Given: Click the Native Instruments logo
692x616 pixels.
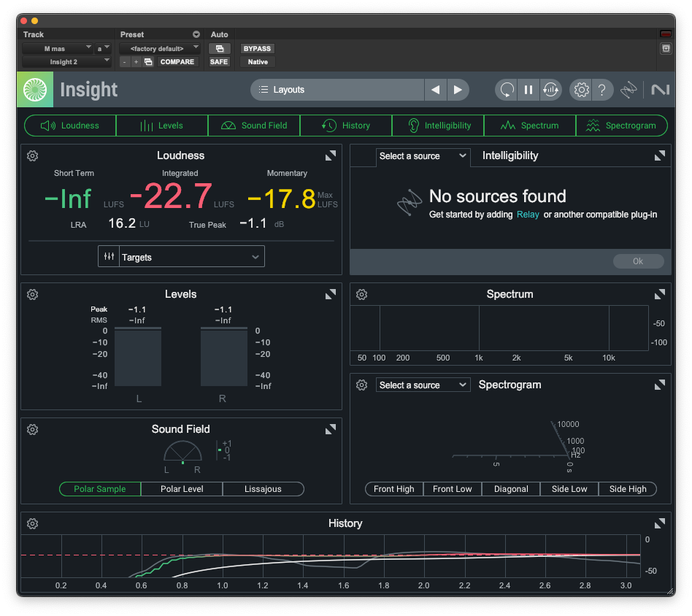Looking at the screenshot, I should 659,89.
